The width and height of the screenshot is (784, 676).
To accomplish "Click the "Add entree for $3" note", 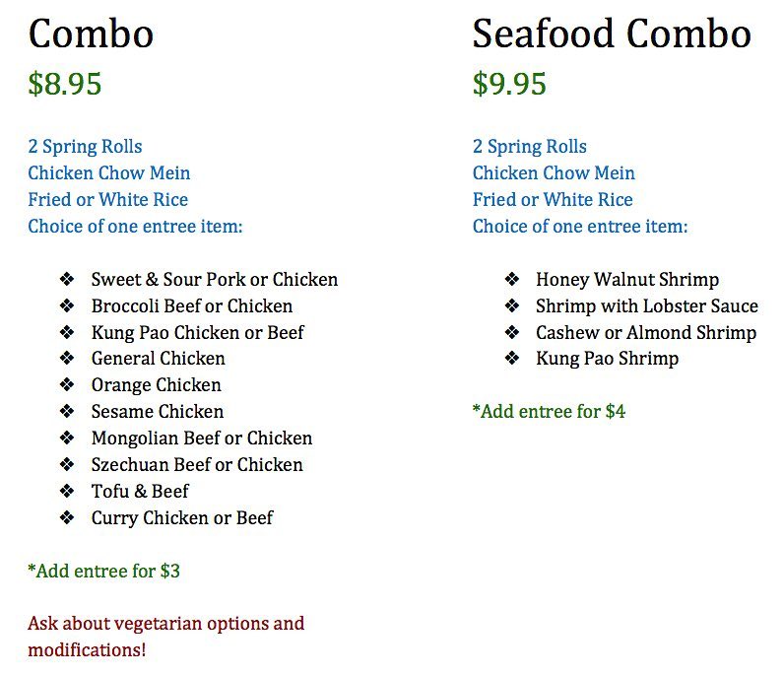I will click(103, 571).
